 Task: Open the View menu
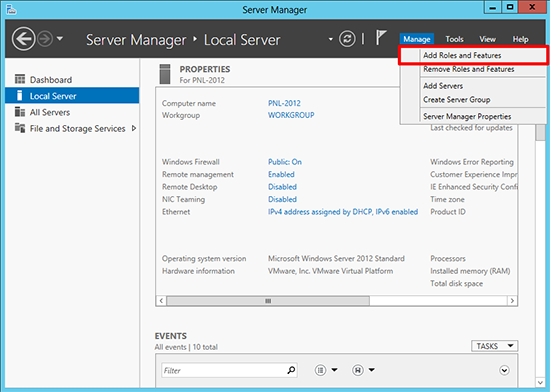point(488,39)
